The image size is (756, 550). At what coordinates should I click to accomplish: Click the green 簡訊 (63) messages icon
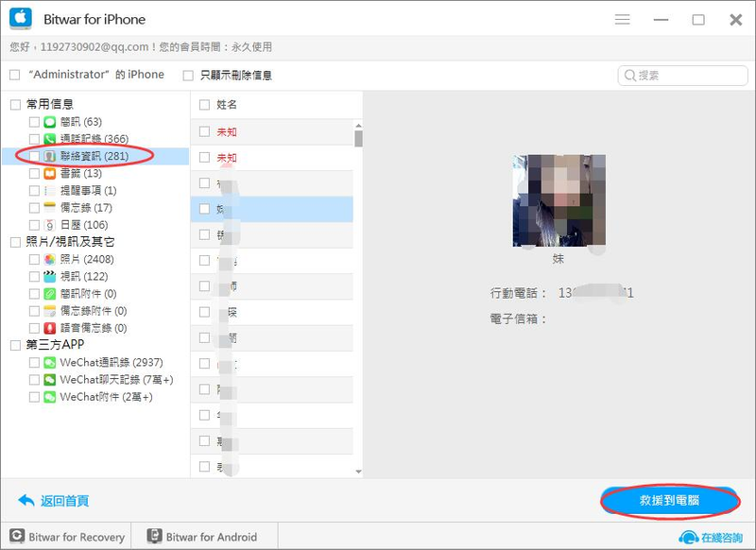(50, 122)
